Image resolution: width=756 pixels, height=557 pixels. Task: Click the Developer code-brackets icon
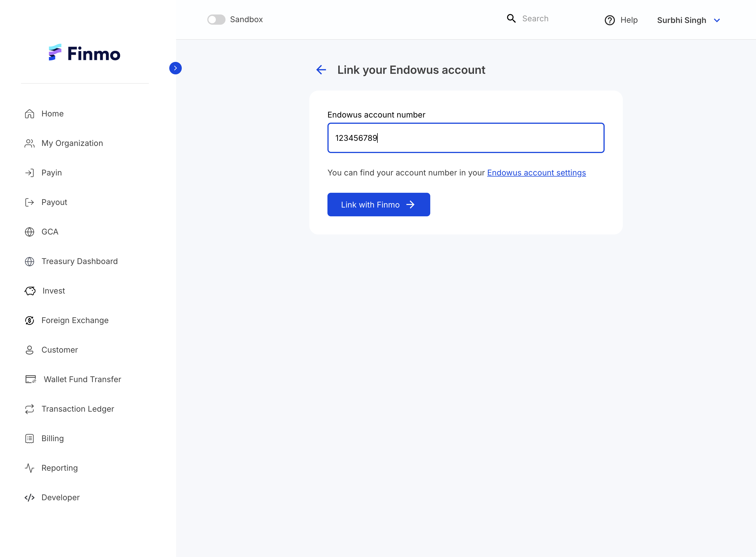tap(29, 498)
